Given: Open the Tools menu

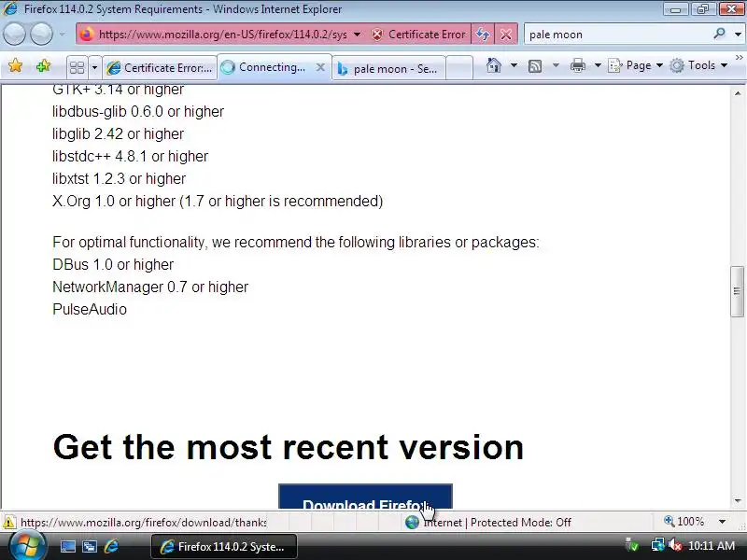Looking at the screenshot, I should pyautogui.click(x=698, y=65).
